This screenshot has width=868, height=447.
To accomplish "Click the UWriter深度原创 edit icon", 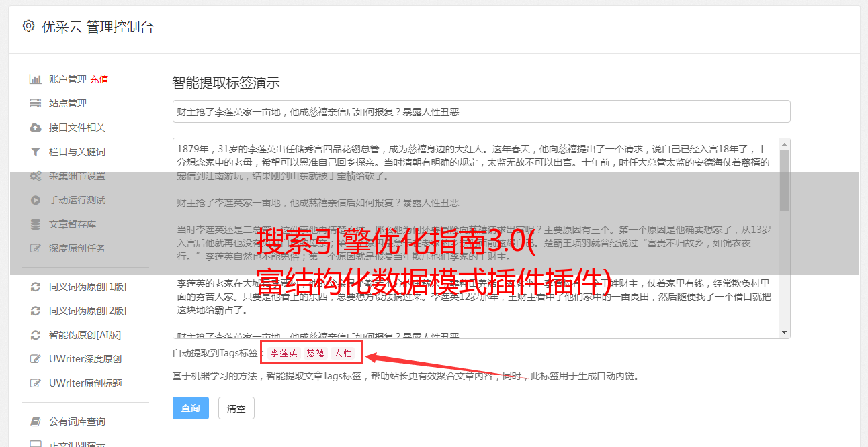I will tap(36, 359).
